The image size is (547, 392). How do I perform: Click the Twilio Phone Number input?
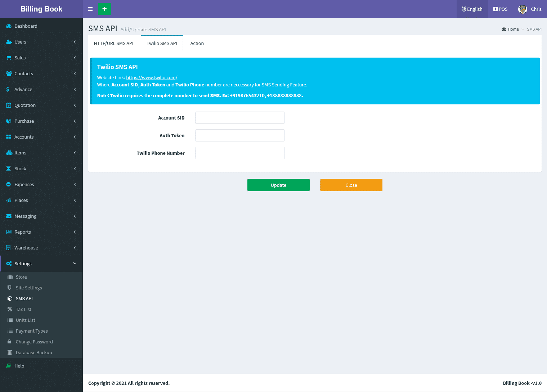(x=240, y=153)
